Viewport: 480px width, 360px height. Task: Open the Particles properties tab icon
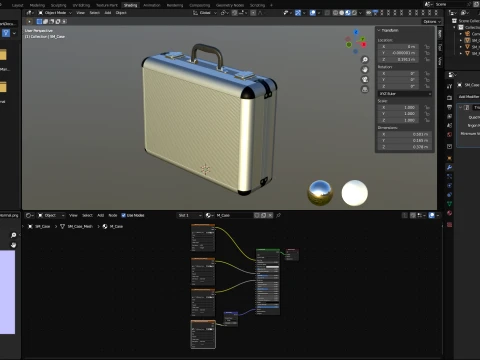point(449,176)
